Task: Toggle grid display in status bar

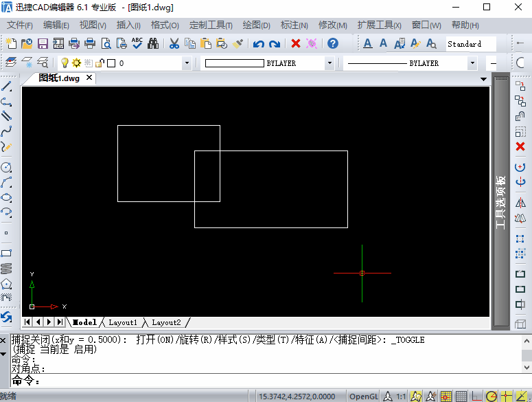Action: click(x=461, y=397)
